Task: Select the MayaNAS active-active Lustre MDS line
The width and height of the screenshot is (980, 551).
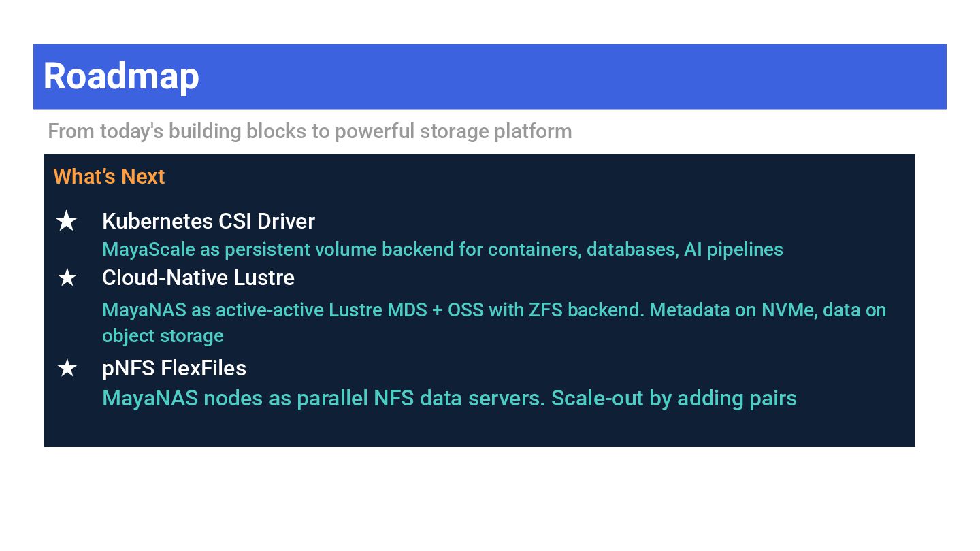Action: tap(494, 310)
